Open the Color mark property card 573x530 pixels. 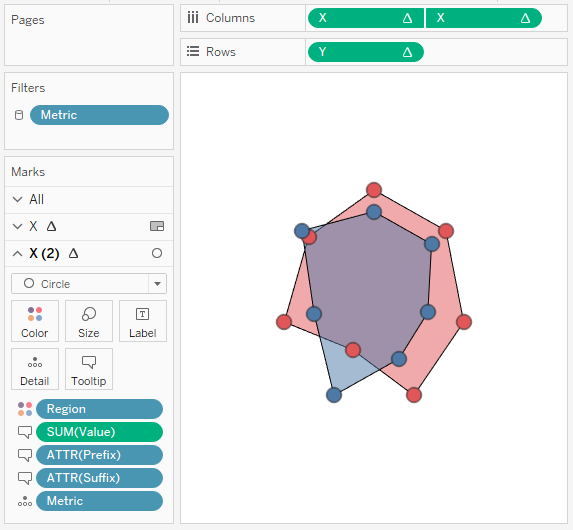tap(35, 321)
